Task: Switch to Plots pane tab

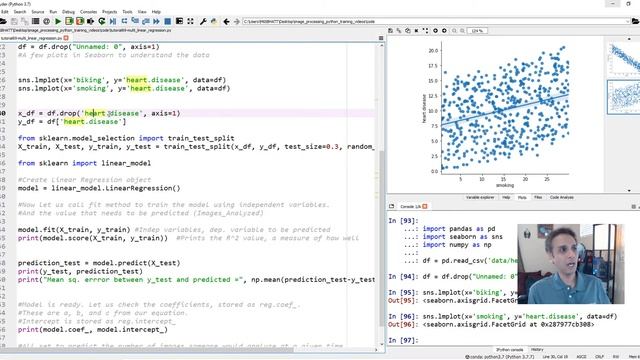Action: pos(522,197)
